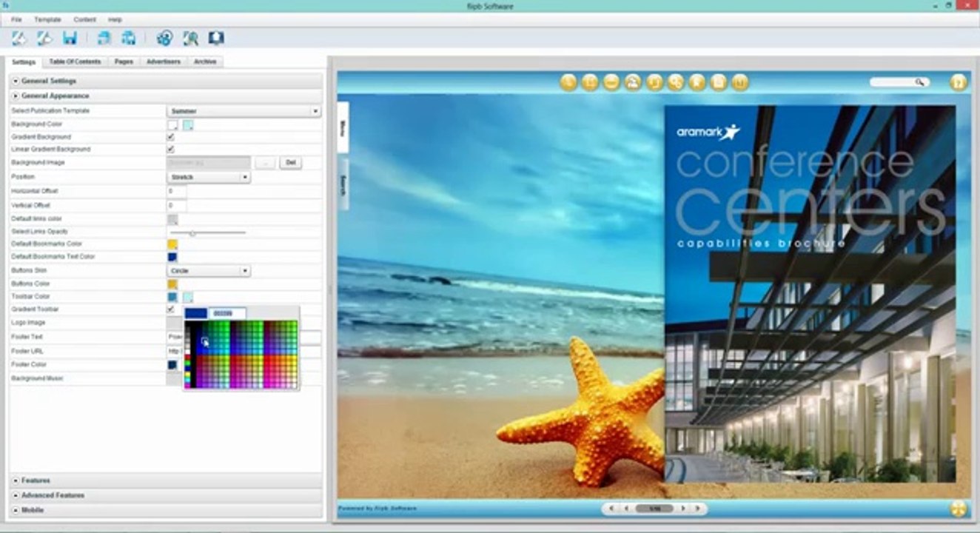Go to the next page arrow in pager

(x=682, y=509)
